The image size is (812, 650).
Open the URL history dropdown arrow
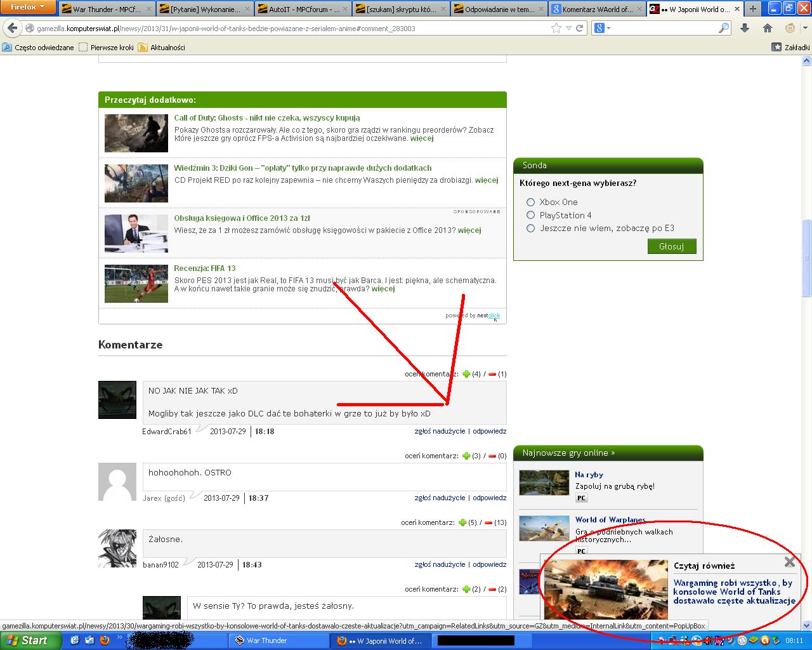pyautogui.click(x=568, y=29)
